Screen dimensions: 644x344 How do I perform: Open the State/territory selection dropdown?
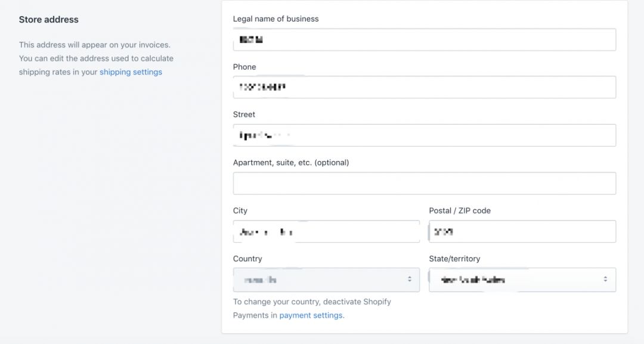click(x=522, y=279)
